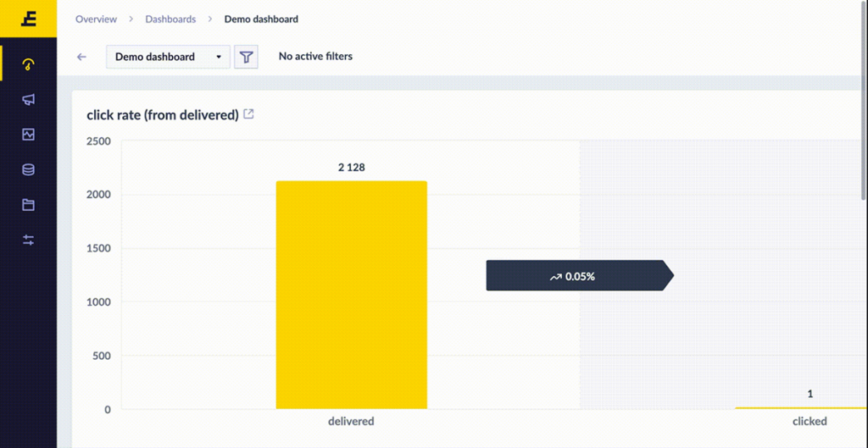Expand the Demo dashboard dropdown selector
The height and width of the screenshot is (448, 868).
click(168, 57)
